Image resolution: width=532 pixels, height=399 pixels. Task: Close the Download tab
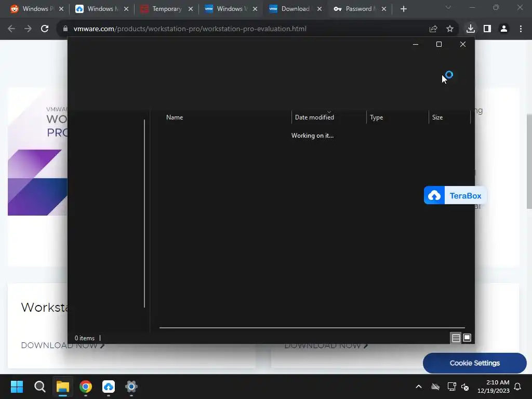pyautogui.click(x=320, y=9)
